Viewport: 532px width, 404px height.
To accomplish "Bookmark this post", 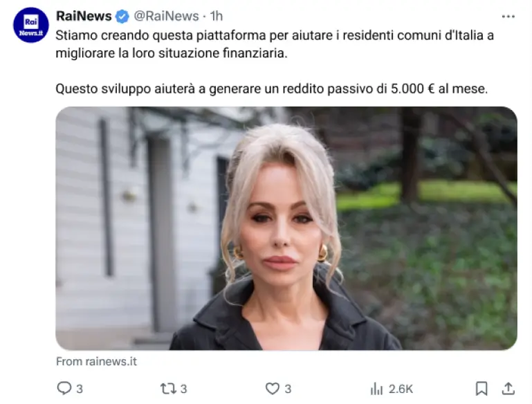I will pos(481,389).
